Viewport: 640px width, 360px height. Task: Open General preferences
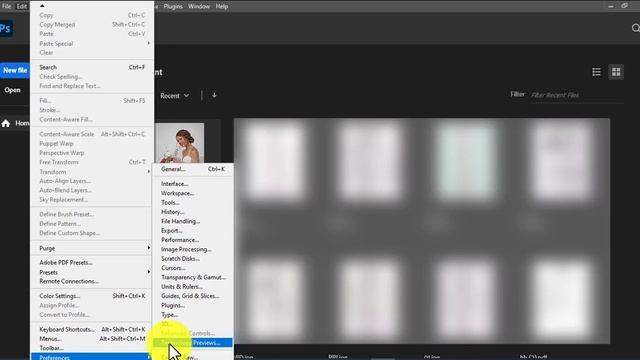click(x=193, y=169)
